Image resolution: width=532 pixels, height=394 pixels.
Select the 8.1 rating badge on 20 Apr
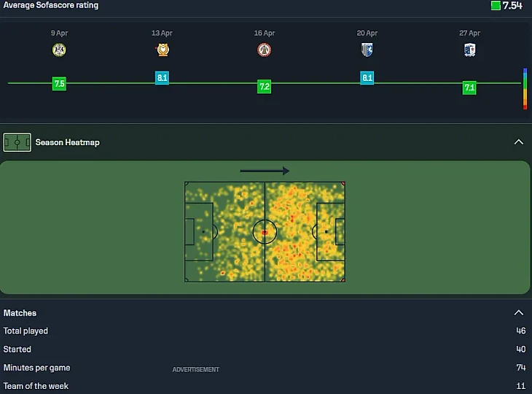pyautogui.click(x=367, y=77)
